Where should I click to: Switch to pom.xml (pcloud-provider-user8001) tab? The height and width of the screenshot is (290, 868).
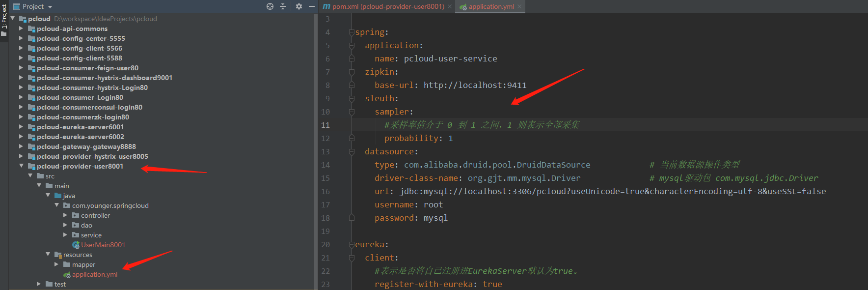pos(388,6)
